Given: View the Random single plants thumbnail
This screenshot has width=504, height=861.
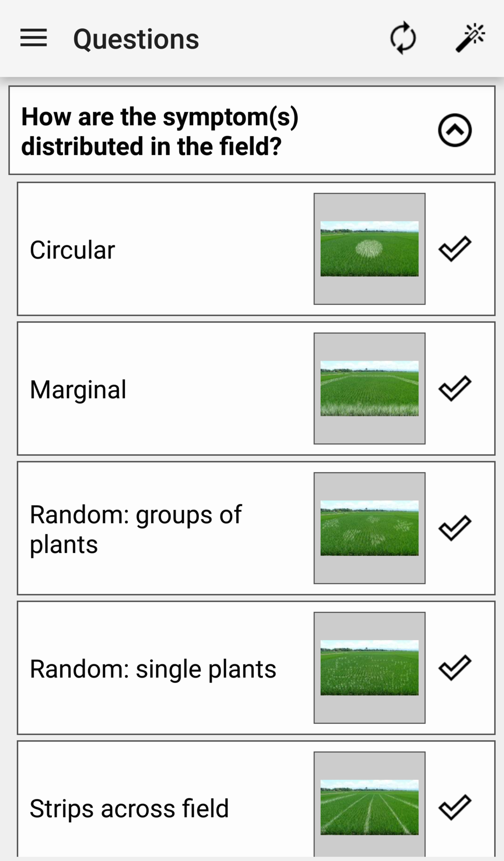Looking at the screenshot, I should 370,667.
